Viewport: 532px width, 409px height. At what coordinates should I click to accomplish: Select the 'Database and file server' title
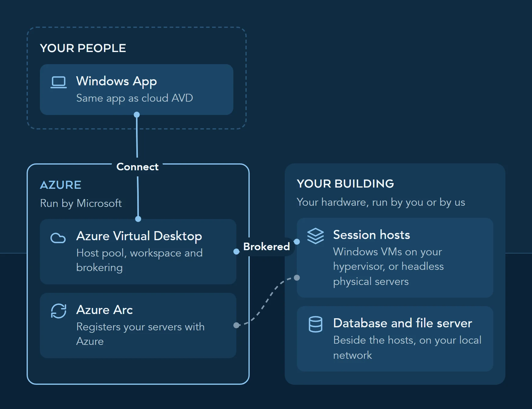pyautogui.click(x=403, y=323)
